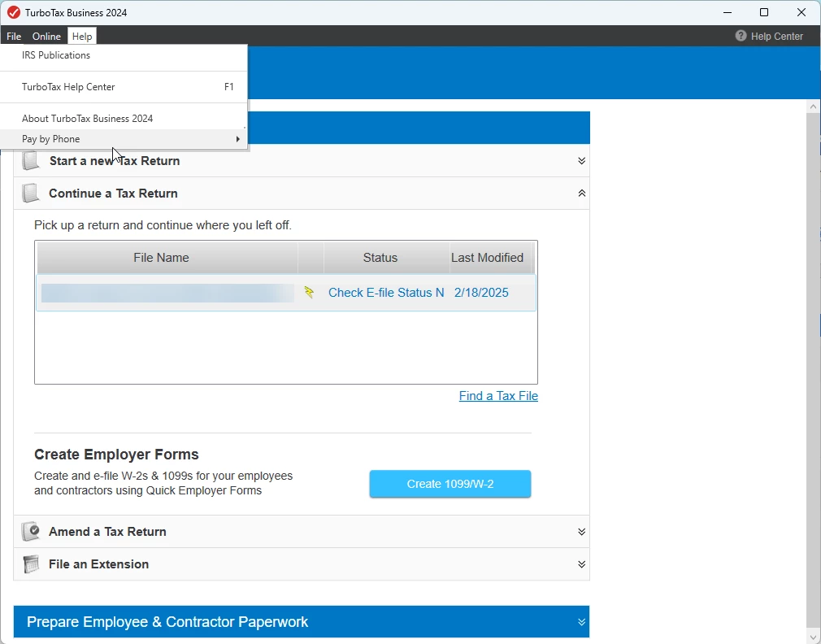Open the Online menu
The width and height of the screenshot is (821, 644).
pos(46,36)
